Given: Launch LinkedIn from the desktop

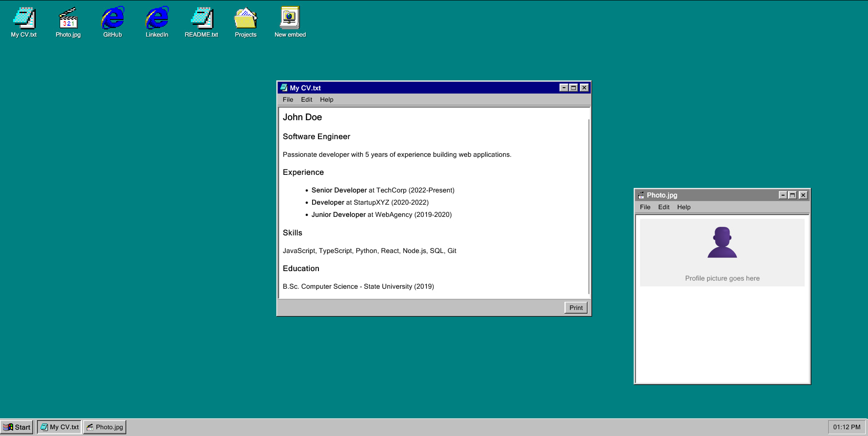Looking at the screenshot, I should click(156, 20).
